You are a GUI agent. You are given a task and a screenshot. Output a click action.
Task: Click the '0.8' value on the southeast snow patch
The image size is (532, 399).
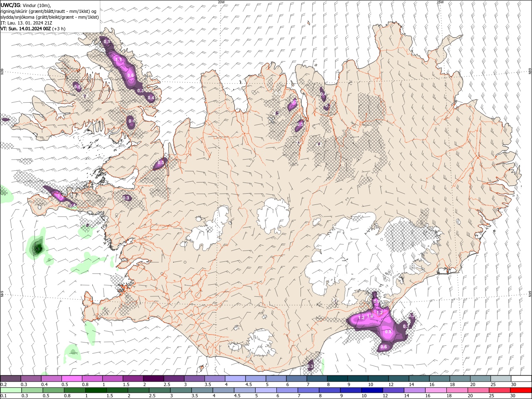point(389,332)
